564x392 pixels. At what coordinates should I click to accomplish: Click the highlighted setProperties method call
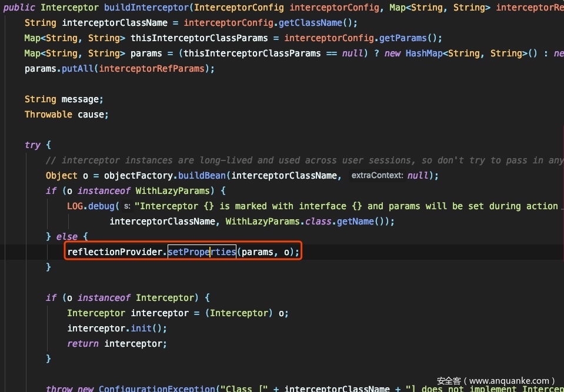pos(202,252)
